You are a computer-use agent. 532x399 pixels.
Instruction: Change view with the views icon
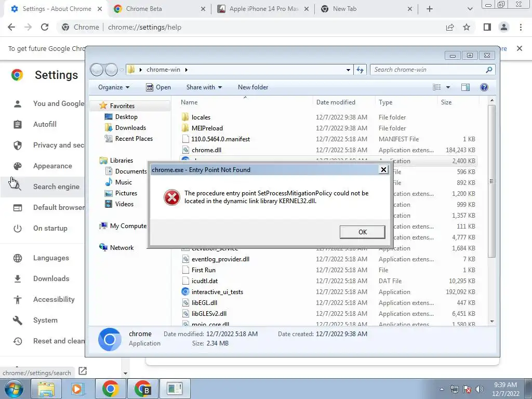tap(436, 87)
